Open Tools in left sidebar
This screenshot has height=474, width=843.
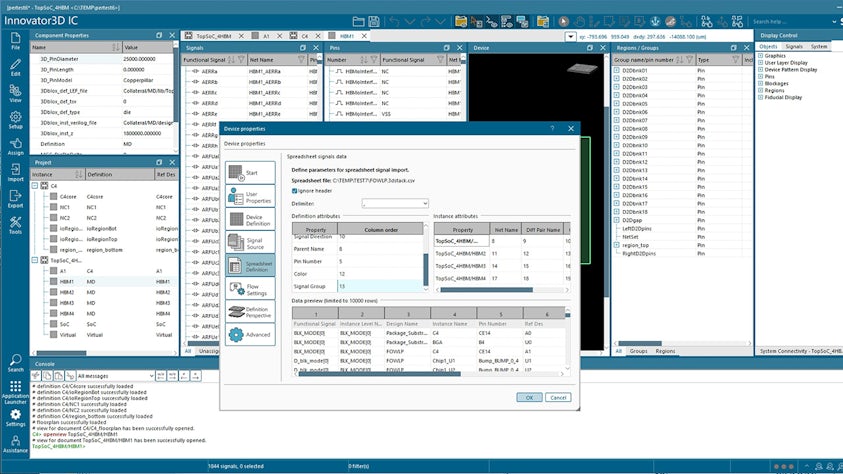click(15, 225)
